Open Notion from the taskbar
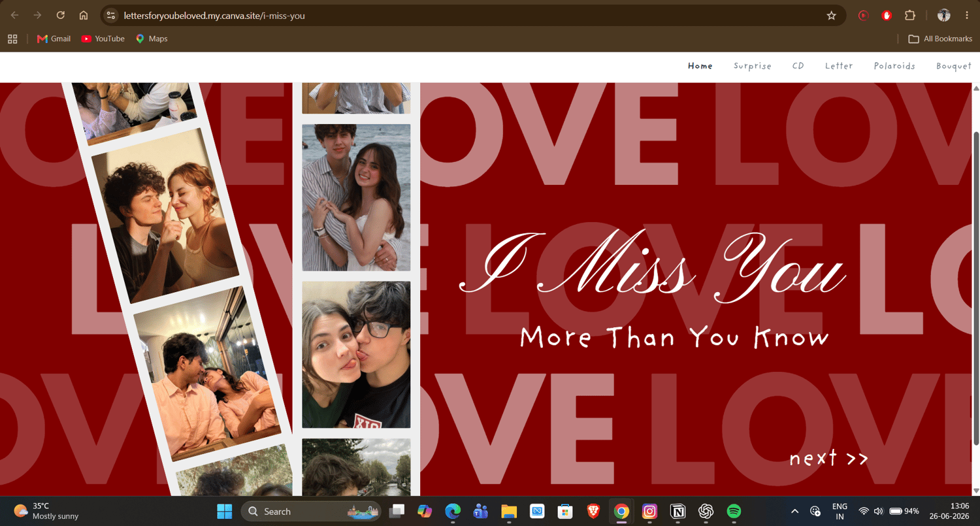The image size is (980, 526). pyautogui.click(x=678, y=512)
